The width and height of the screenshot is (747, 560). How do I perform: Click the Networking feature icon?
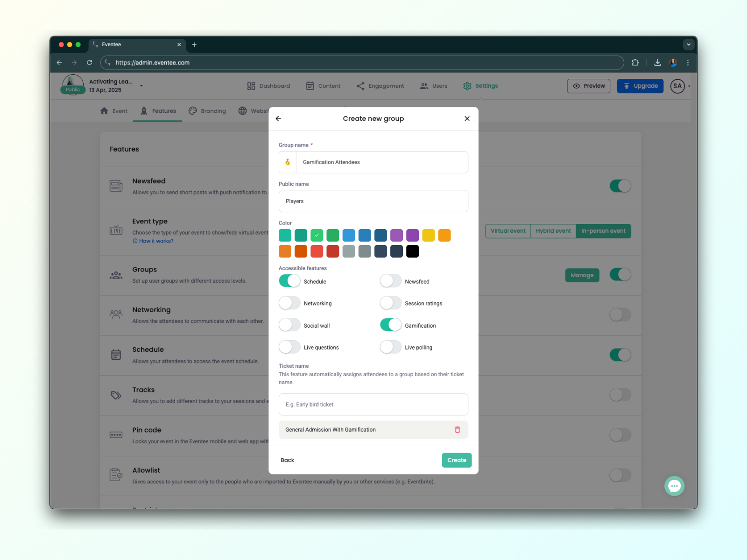[116, 314]
